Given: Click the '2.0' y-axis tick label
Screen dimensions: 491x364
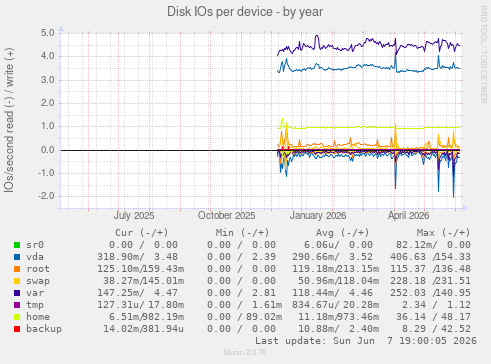Looking at the screenshot, I should (x=47, y=103).
